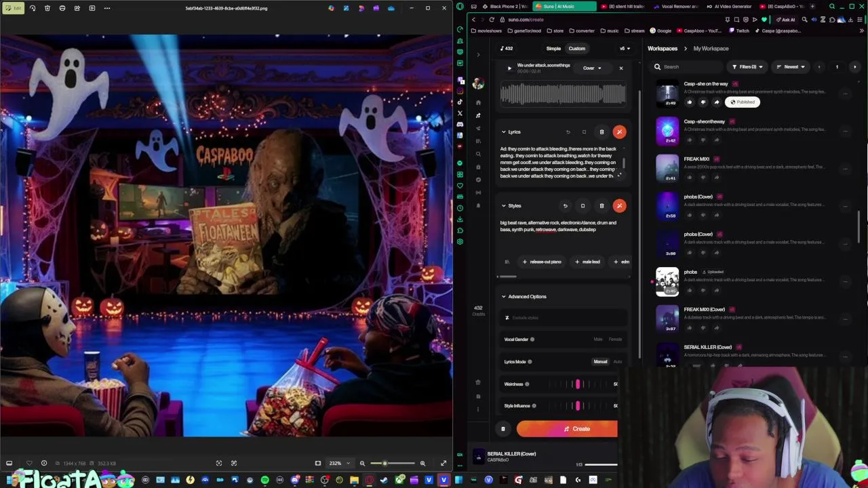
Task: Click the Create song button
Action: click(567, 429)
